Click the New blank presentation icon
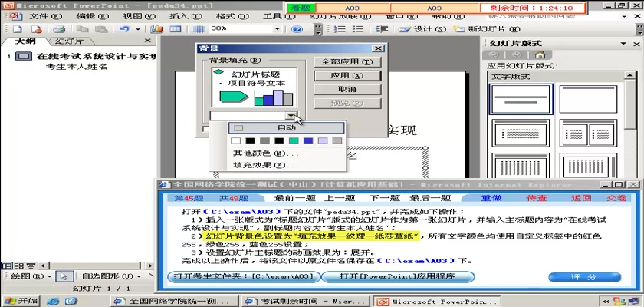 click(18, 29)
